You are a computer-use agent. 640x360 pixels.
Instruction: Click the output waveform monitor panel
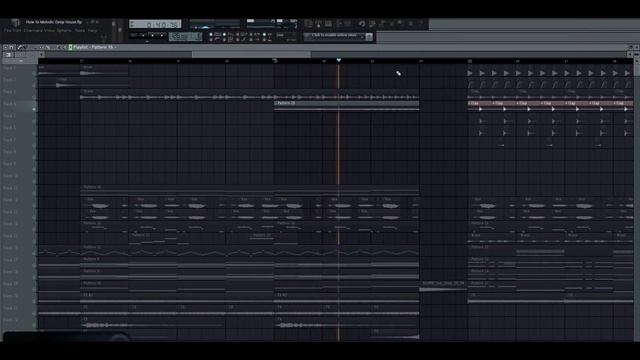pos(215,24)
